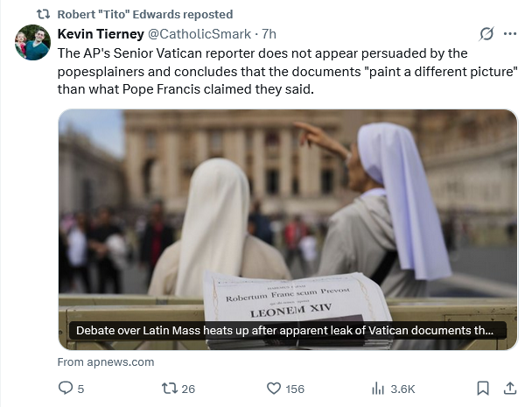The width and height of the screenshot is (532, 407).
Task: Follow the "From apnews.com" source link
Action: [x=106, y=361]
